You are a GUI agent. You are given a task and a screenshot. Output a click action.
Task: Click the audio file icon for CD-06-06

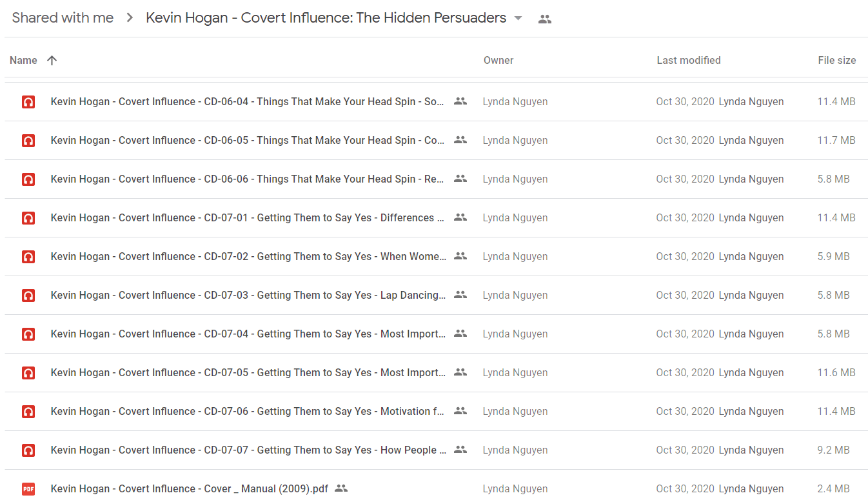pyautogui.click(x=28, y=179)
